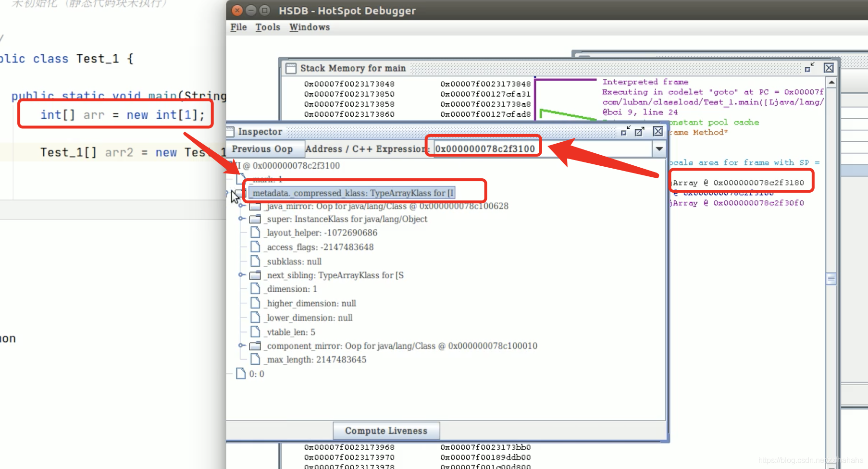The height and width of the screenshot is (469, 868).
Task: Click the Compute Liveness button
Action: tap(386, 431)
